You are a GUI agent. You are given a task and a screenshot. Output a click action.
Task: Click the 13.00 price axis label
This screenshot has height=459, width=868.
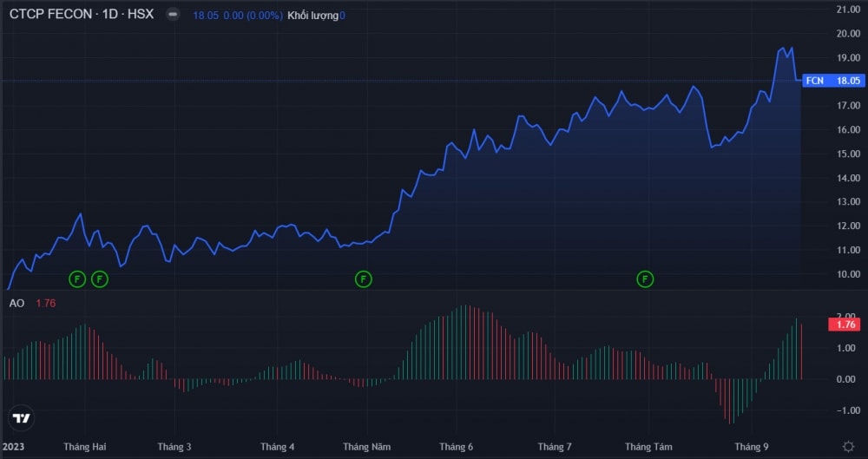(849, 201)
